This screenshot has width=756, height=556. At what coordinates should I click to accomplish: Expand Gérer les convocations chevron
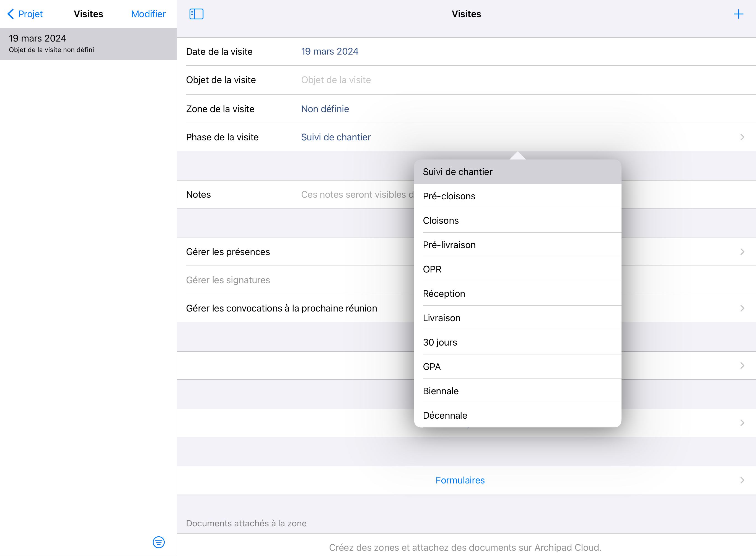point(742,308)
